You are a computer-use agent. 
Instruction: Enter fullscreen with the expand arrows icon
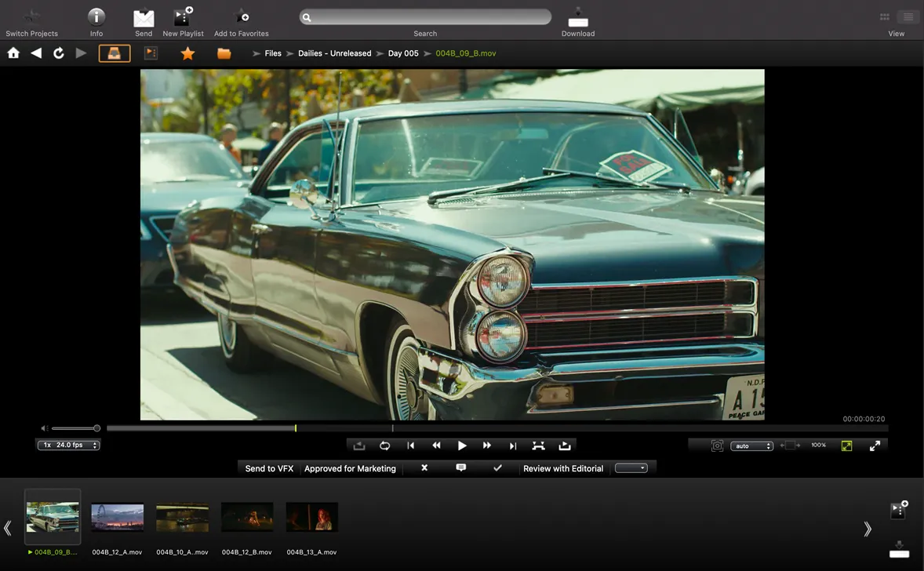click(x=875, y=446)
